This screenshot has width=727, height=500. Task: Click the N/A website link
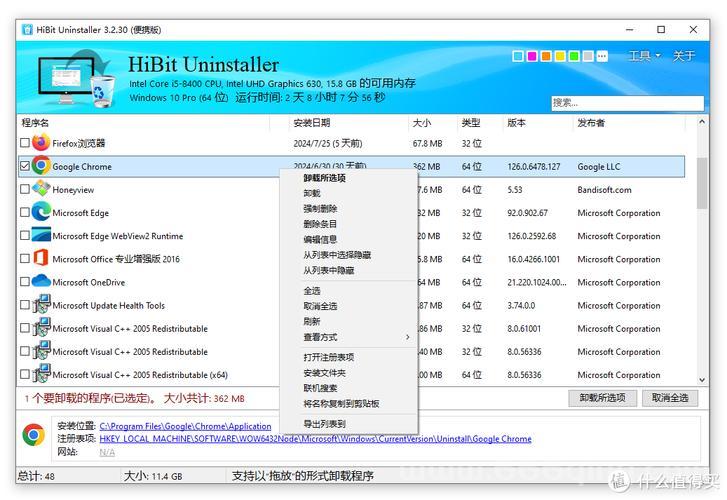(x=107, y=452)
